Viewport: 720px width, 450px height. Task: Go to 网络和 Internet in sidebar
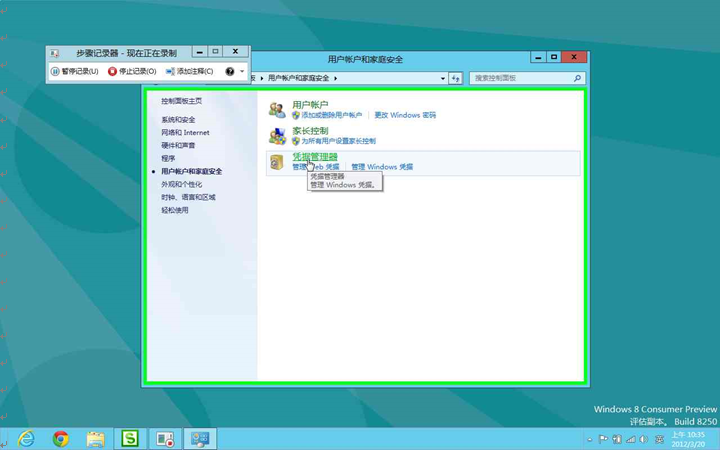tap(185, 132)
